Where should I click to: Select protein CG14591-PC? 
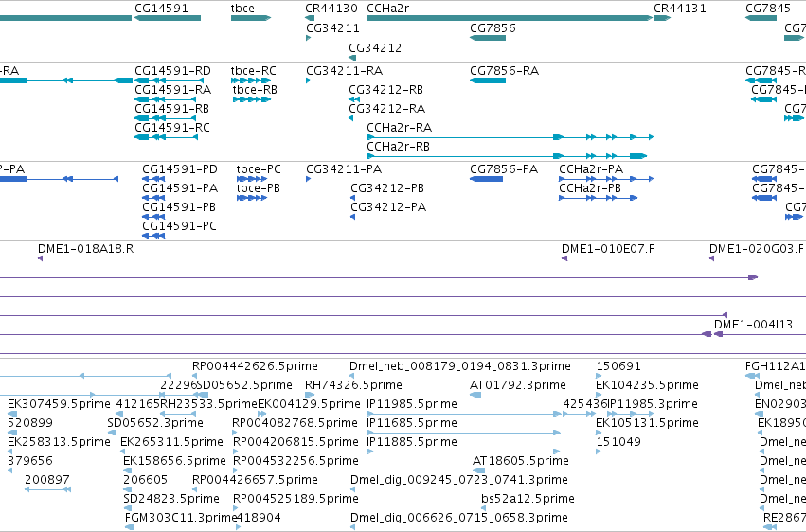pos(179,226)
